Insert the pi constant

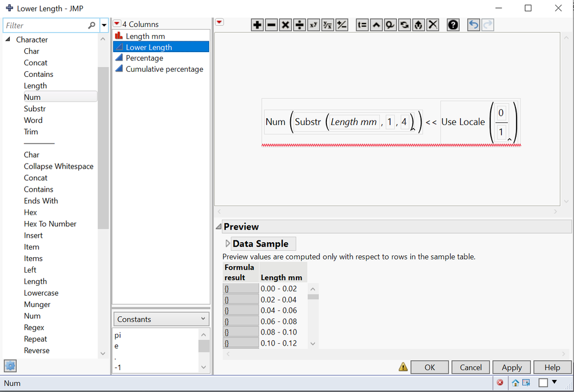point(118,335)
